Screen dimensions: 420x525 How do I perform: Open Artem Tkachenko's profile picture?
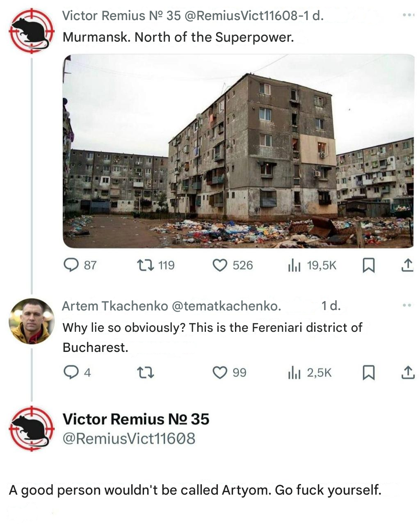pyautogui.click(x=32, y=321)
